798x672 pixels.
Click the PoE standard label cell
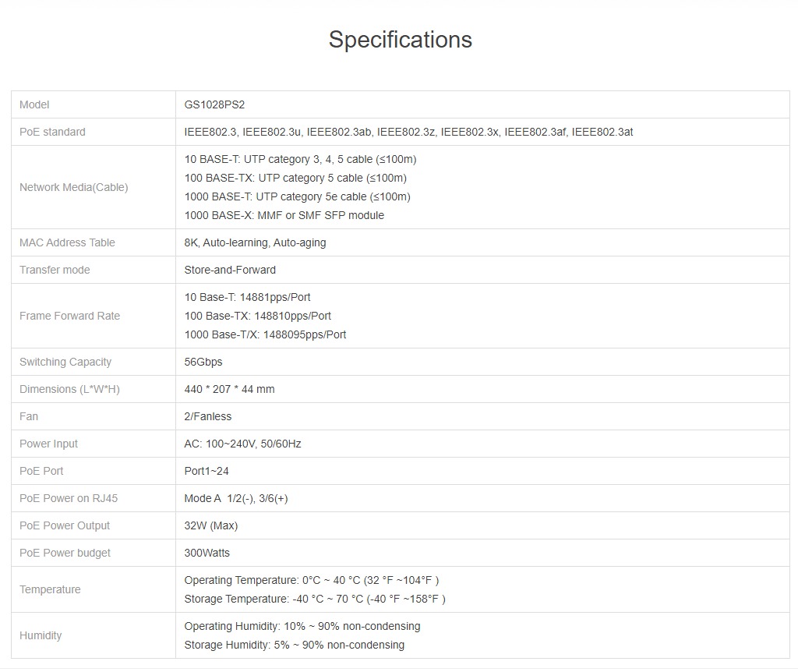52,132
